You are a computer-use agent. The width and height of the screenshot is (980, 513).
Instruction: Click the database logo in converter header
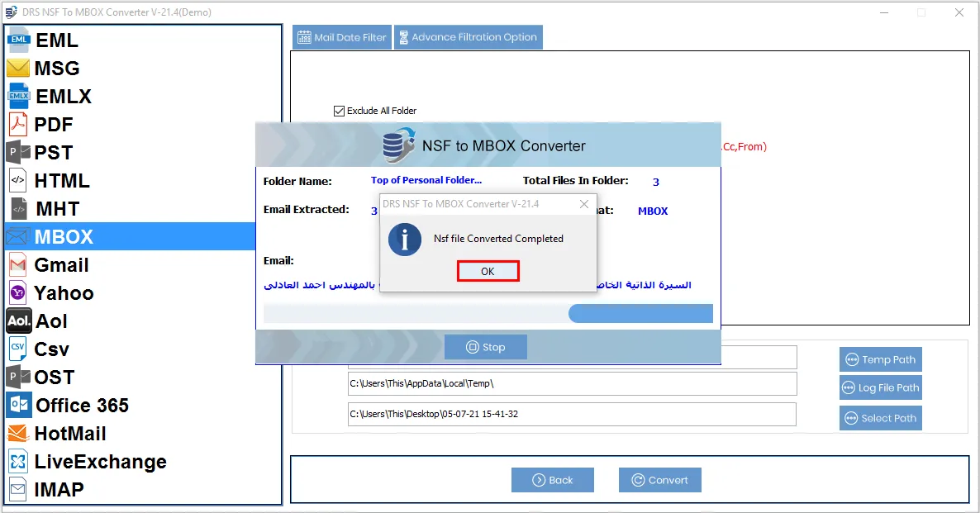[399, 145]
